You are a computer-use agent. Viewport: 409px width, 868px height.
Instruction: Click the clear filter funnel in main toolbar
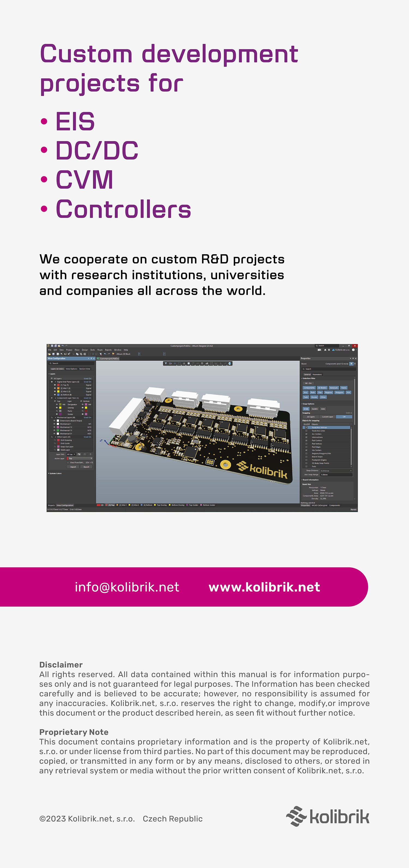[101, 354]
